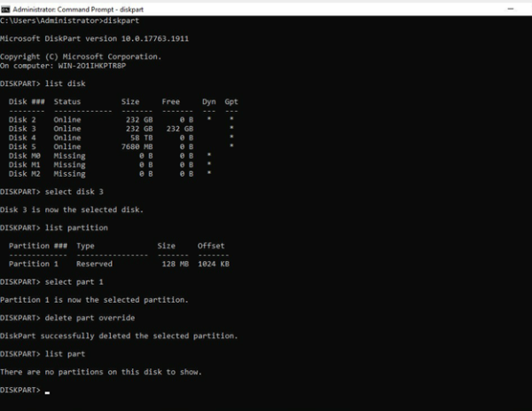Click the blinking cursor at the last DISKPART prompt
The image size is (532, 411).
point(47,391)
